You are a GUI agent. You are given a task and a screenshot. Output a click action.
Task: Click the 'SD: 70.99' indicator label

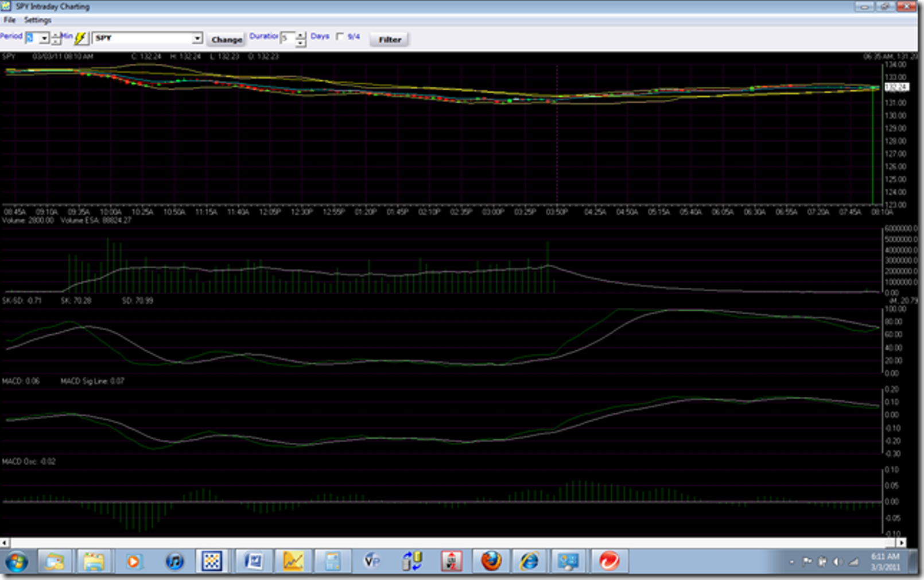(137, 300)
